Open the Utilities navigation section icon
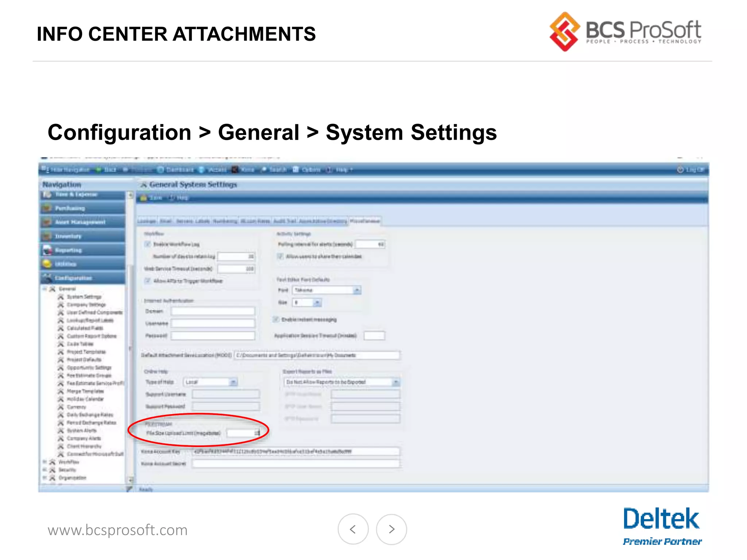This screenshot has height=560, width=747. tap(47, 264)
